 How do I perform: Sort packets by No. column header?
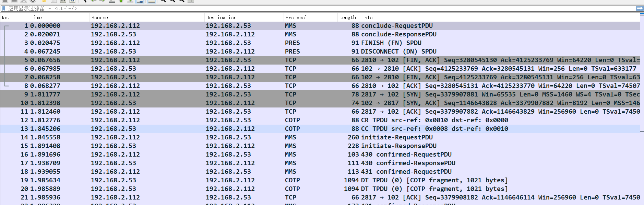(14, 18)
